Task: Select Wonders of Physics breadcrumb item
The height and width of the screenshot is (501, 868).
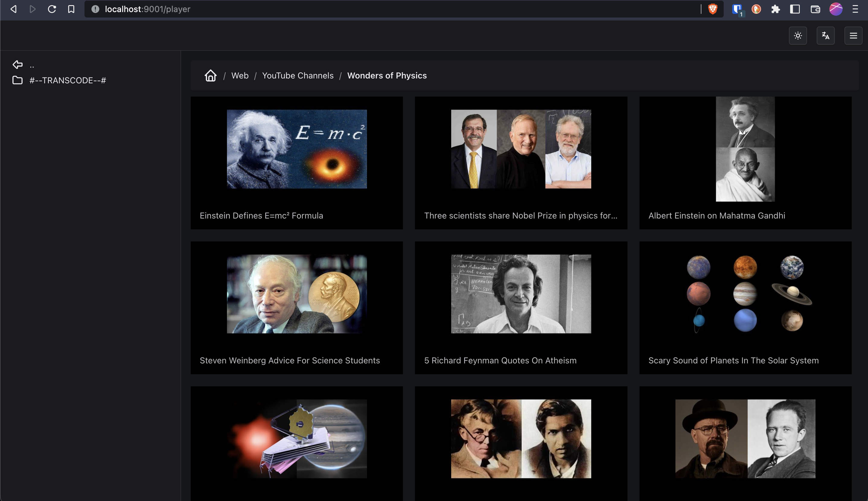Action: click(x=387, y=75)
